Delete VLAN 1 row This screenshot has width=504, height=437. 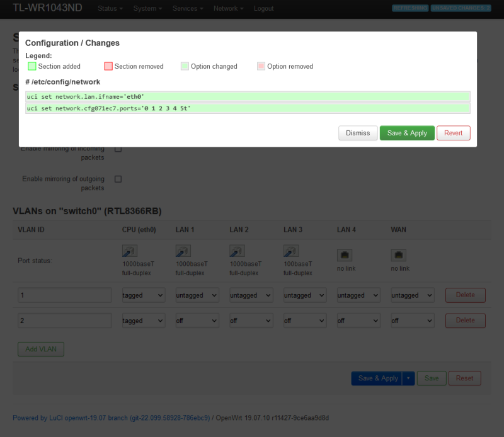465,295
